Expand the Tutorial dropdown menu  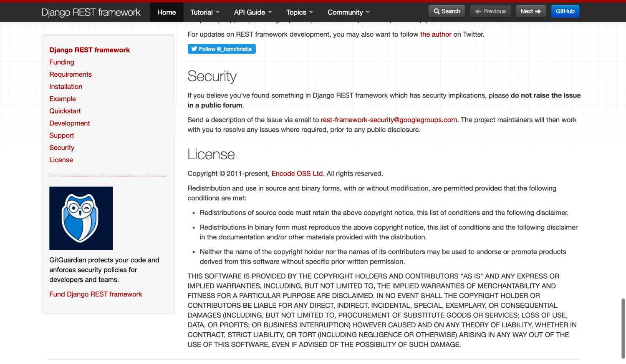(204, 12)
